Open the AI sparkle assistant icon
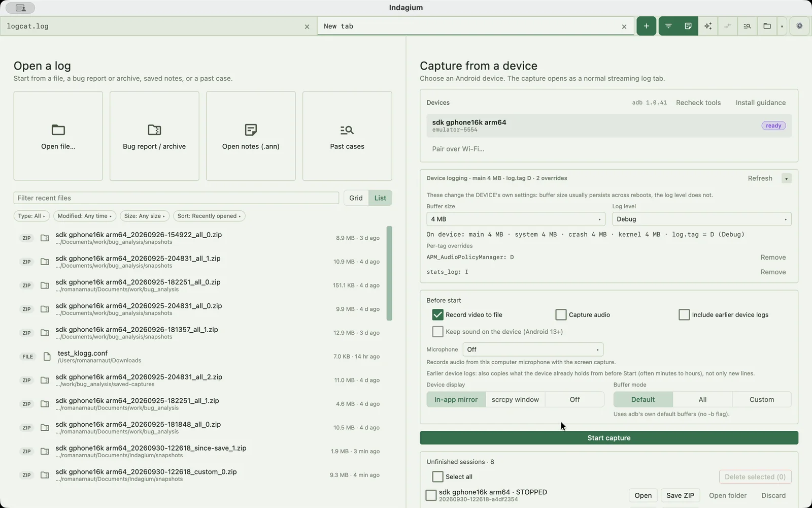The image size is (812, 508). pos(708,26)
